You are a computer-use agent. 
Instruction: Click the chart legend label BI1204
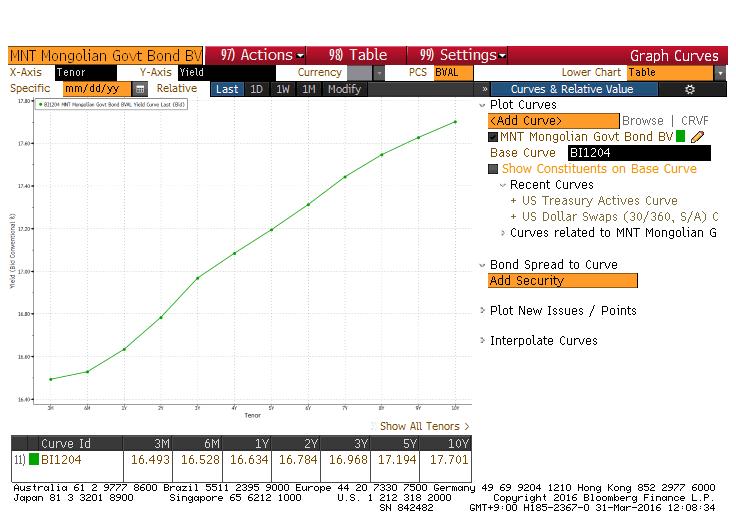111,105
